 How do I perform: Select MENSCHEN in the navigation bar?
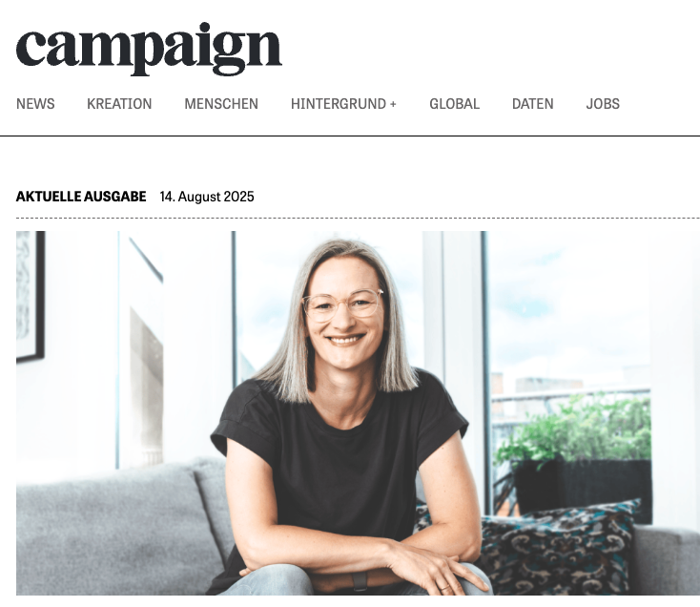(x=221, y=104)
